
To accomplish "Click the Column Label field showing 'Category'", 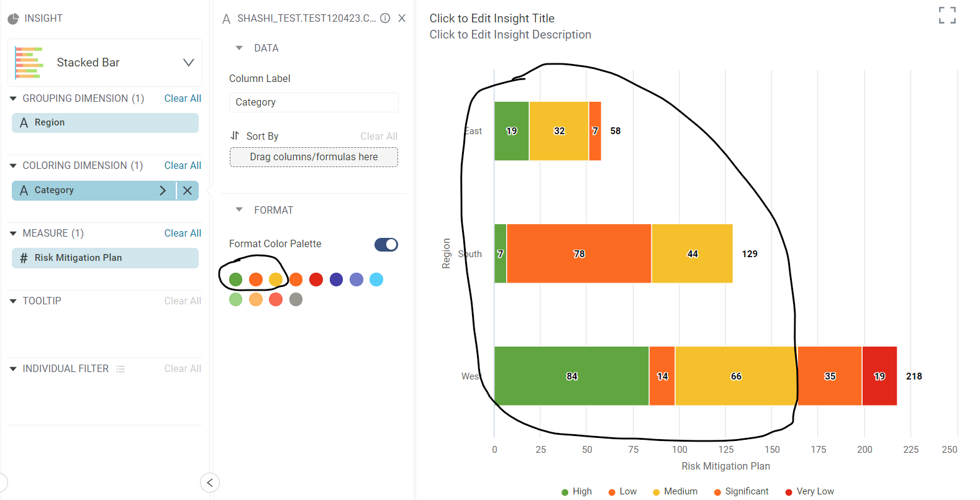I will [x=313, y=102].
